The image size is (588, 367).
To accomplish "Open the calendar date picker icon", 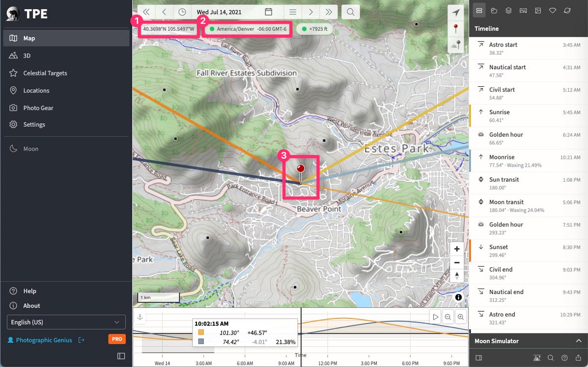I will (x=269, y=12).
